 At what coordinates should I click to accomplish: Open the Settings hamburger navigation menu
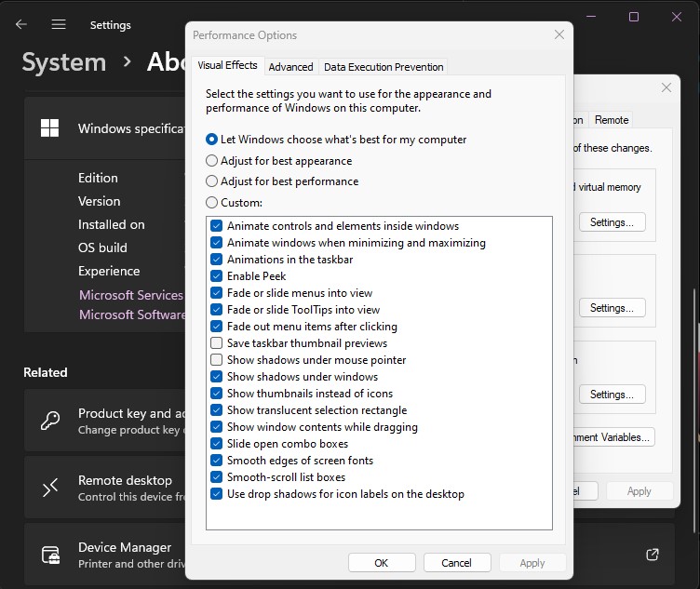click(x=59, y=24)
